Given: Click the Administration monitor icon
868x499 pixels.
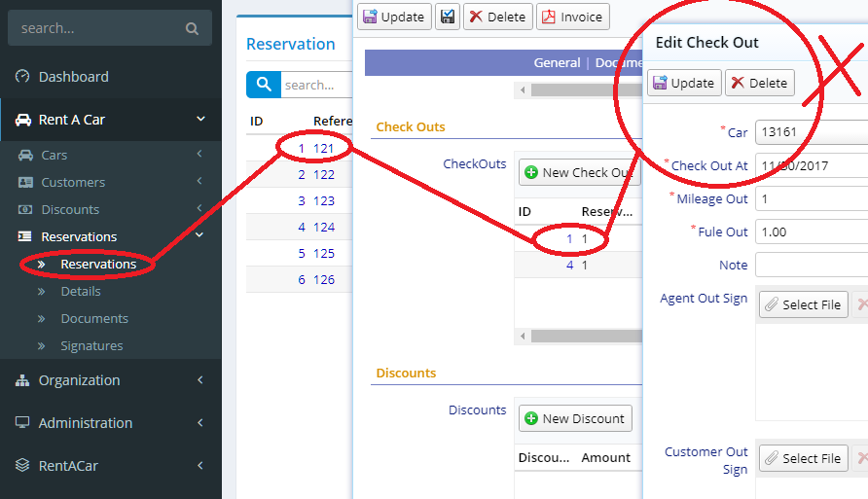Looking at the screenshot, I should point(22,423).
